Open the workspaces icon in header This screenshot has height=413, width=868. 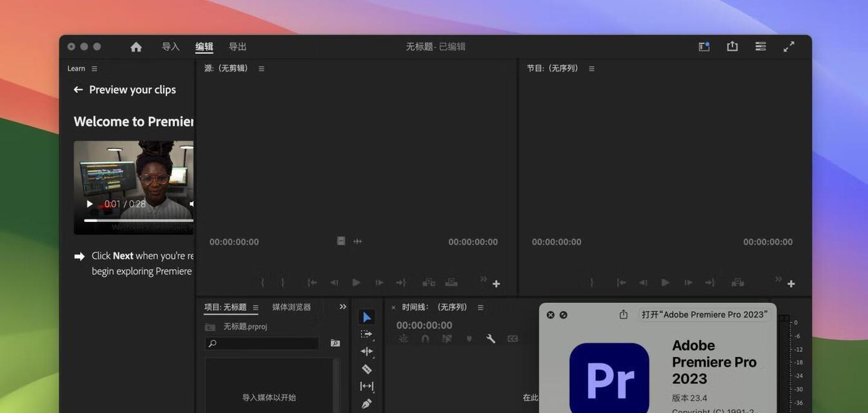coord(704,46)
